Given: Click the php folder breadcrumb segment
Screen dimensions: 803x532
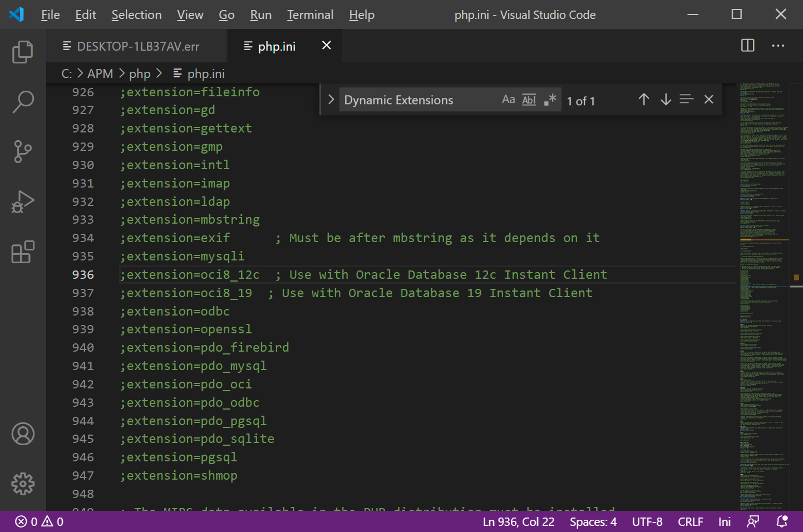Looking at the screenshot, I should click(140, 73).
